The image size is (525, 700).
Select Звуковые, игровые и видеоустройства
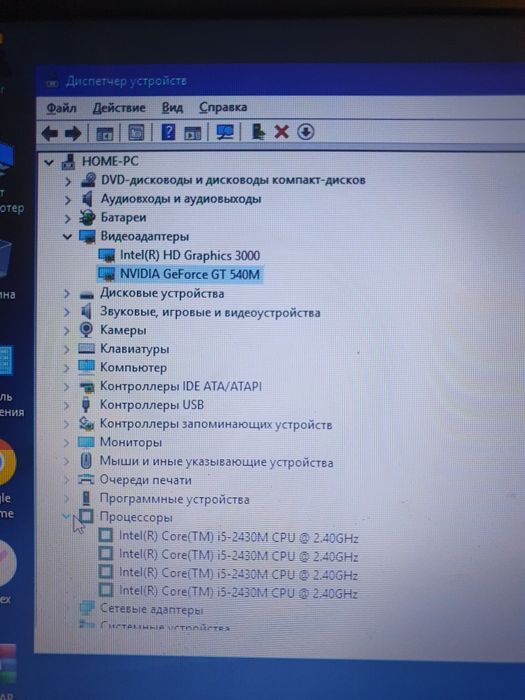pos(210,312)
